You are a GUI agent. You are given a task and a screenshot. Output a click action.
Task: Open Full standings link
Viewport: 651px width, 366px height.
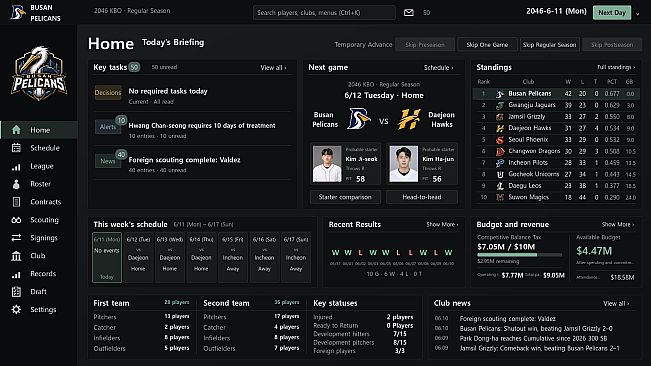[x=616, y=67]
